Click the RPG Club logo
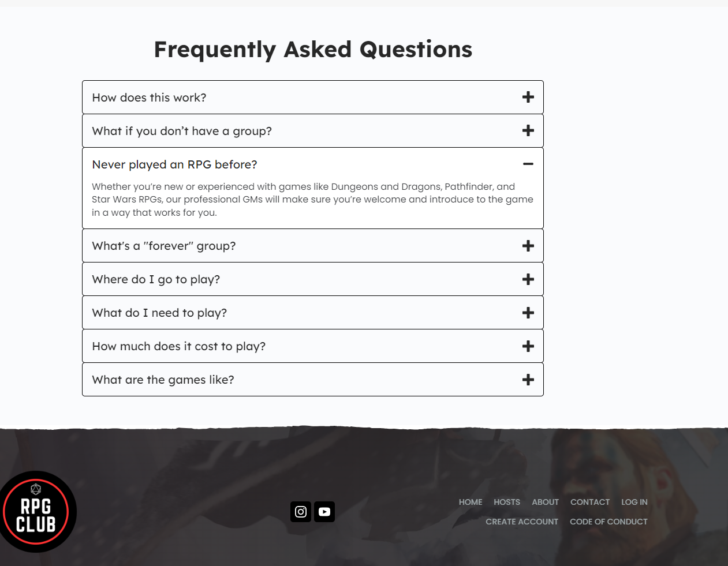Viewport: 728px width, 566px height. 37,512
